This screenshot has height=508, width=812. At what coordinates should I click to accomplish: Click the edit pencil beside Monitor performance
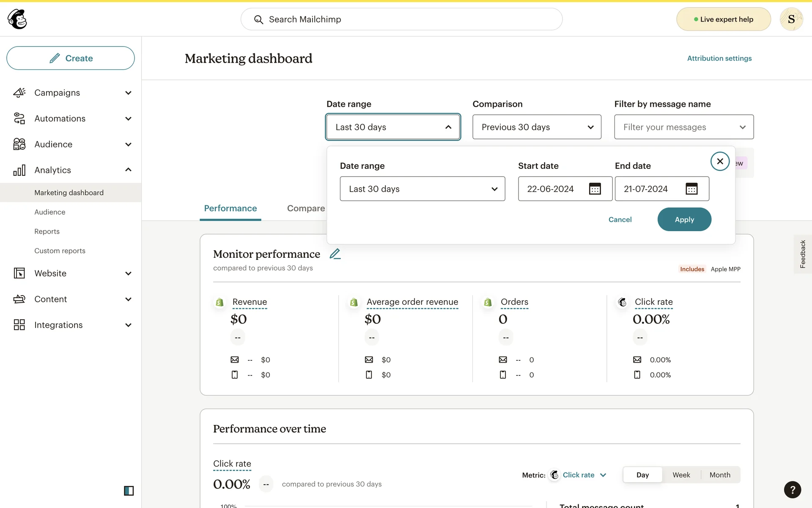pyautogui.click(x=335, y=254)
